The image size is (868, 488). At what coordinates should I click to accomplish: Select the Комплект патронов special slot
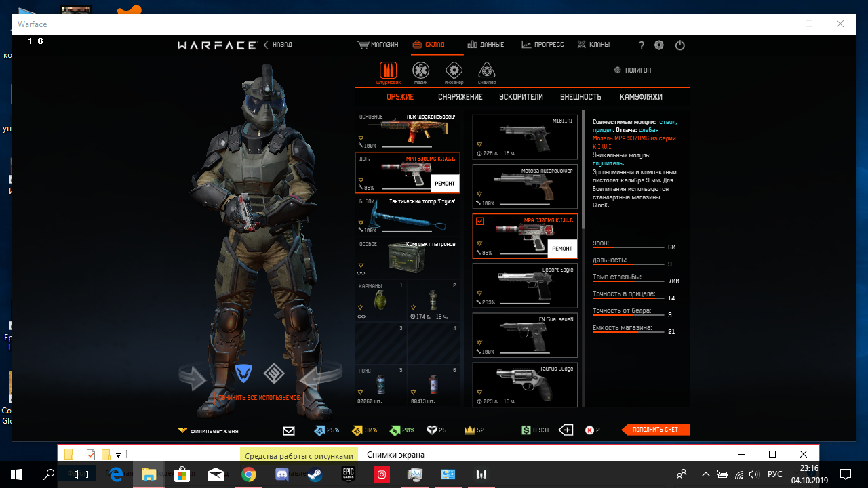coord(408,257)
